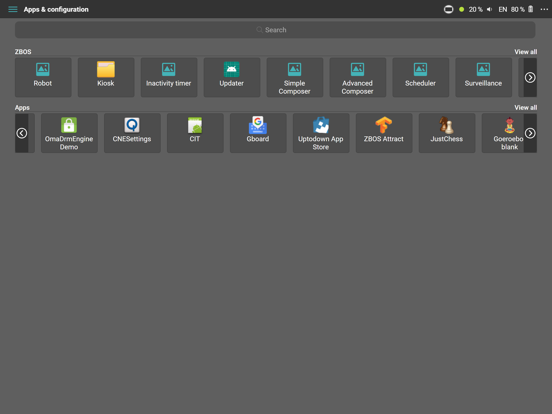The height and width of the screenshot is (414, 552).
Task: Open the Gboard app
Action: pos(258,133)
